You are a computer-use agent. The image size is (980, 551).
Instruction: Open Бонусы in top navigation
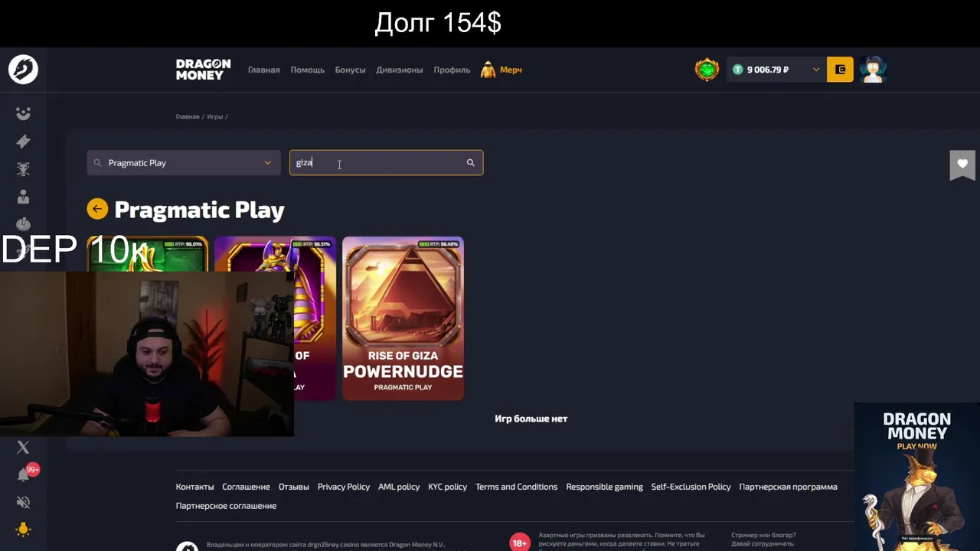(x=350, y=70)
